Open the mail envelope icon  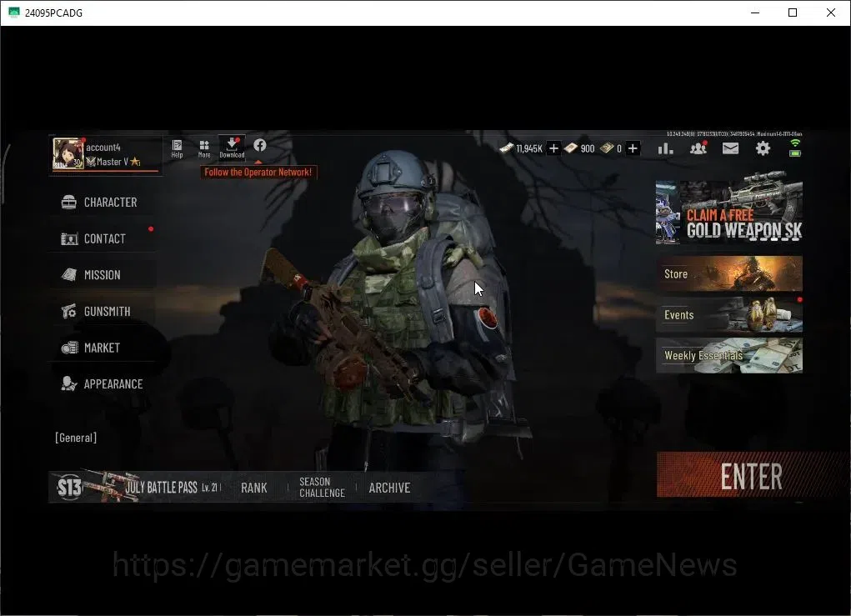(730, 148)
